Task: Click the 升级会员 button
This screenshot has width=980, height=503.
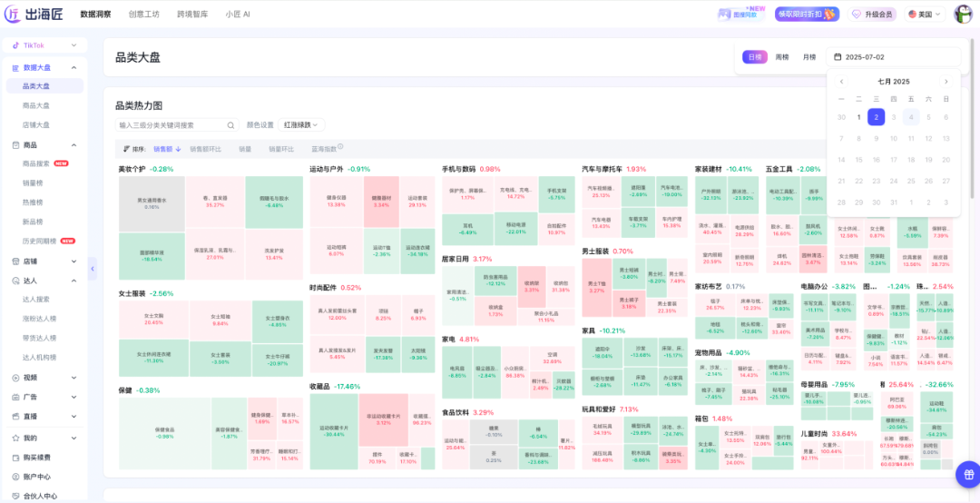Action: [x=872, y=15]
